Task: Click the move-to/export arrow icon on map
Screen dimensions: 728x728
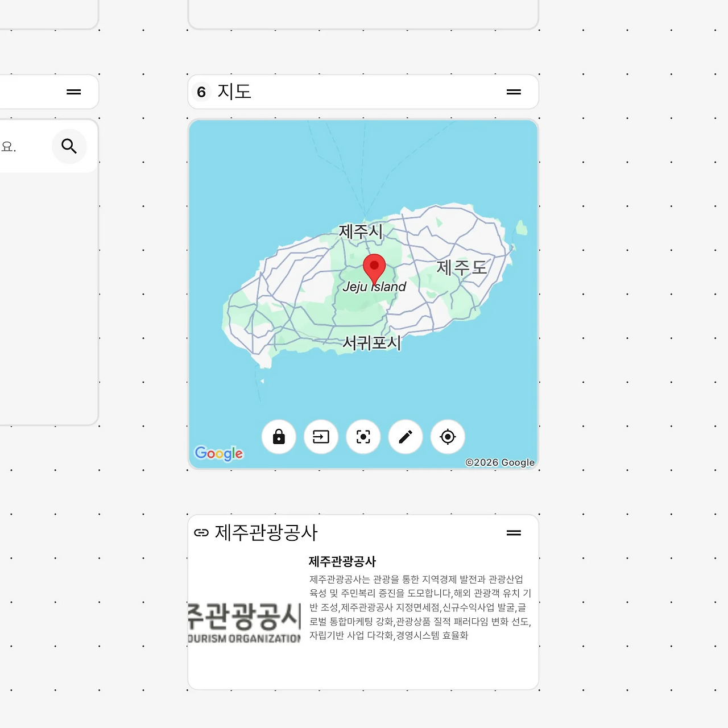Action: pos(321,437)
